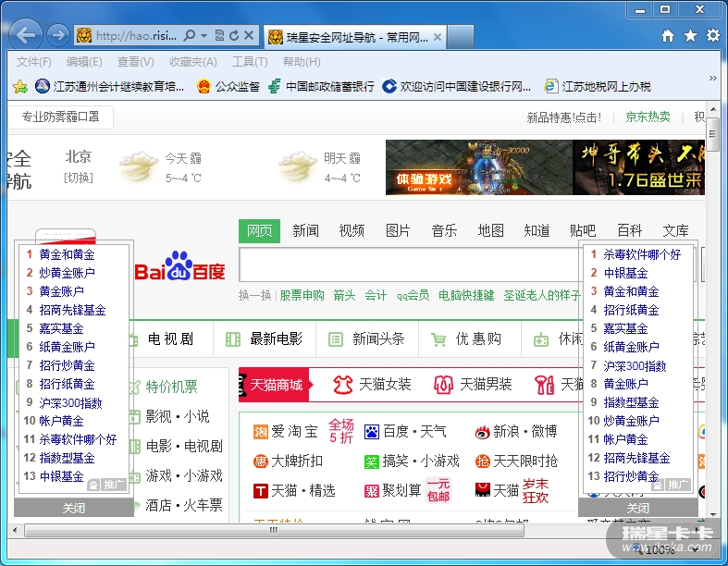Open the 文件(F) menu
The height and width of the screenshot is (566, 728).
tap(34, 62)
